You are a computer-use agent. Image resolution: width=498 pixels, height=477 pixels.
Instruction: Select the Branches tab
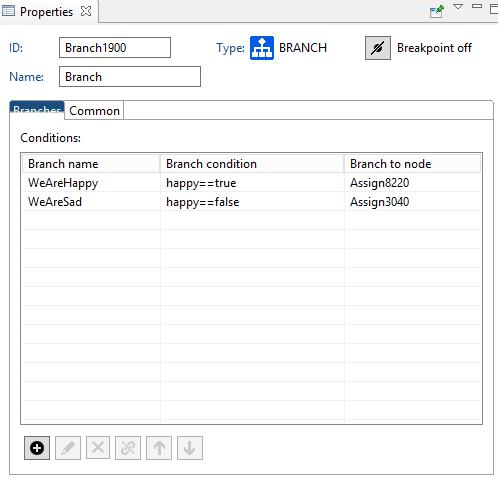37,110
